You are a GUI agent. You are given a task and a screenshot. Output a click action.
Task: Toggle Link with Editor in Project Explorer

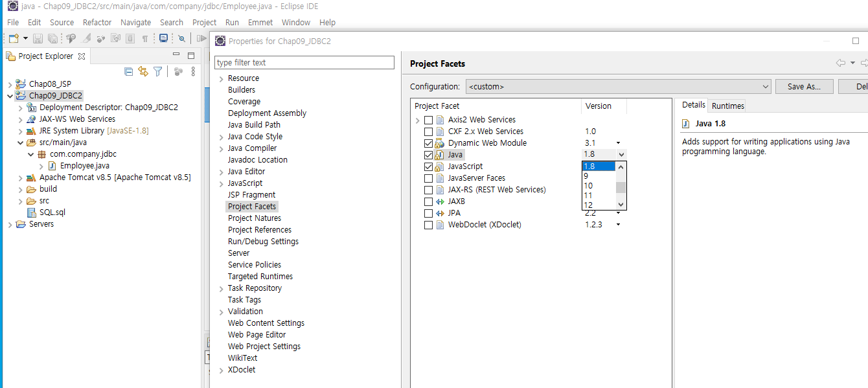pos(143,71)
